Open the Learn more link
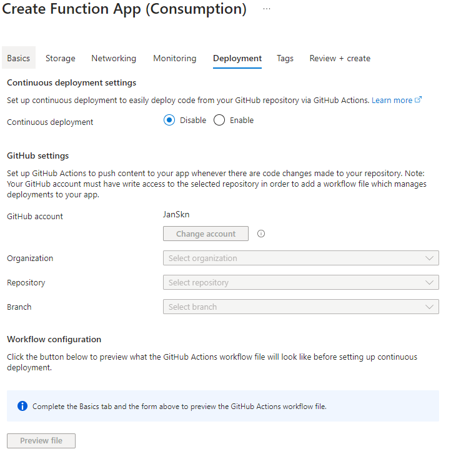476x454 pixels. [392, 100]
